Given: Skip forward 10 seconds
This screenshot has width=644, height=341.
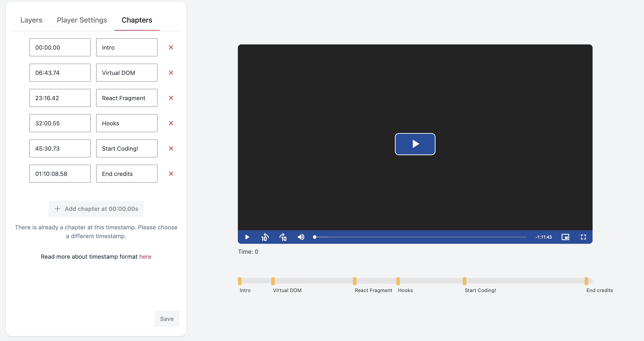Looking at the screenshot, I should [x=283, y=237].
